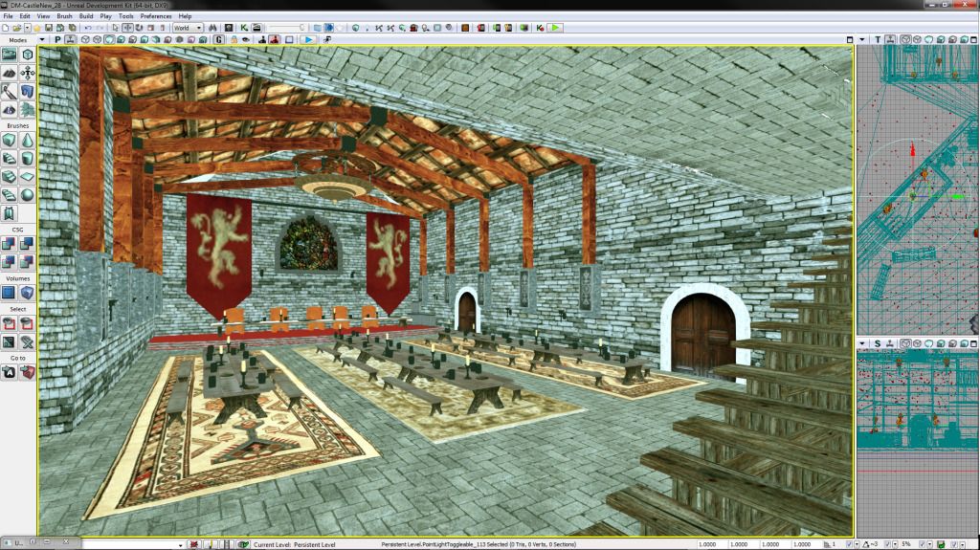Screen dimensions: 980x550
Task: Click Show Selected Only icon under Select
Action: pos(9,323)
